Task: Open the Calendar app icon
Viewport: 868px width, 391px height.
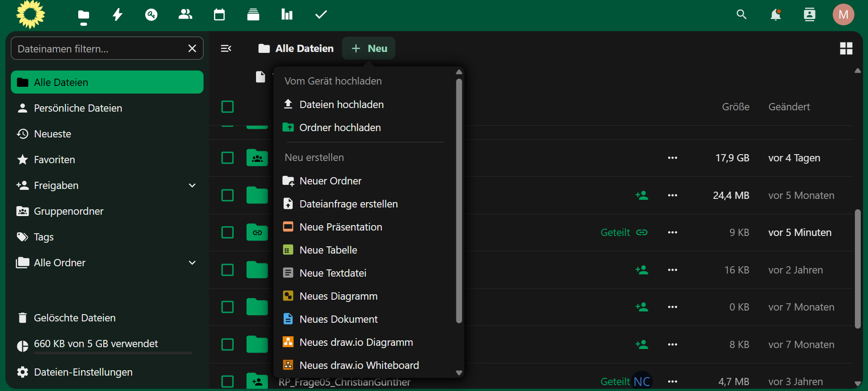Action: coord(219,15)
